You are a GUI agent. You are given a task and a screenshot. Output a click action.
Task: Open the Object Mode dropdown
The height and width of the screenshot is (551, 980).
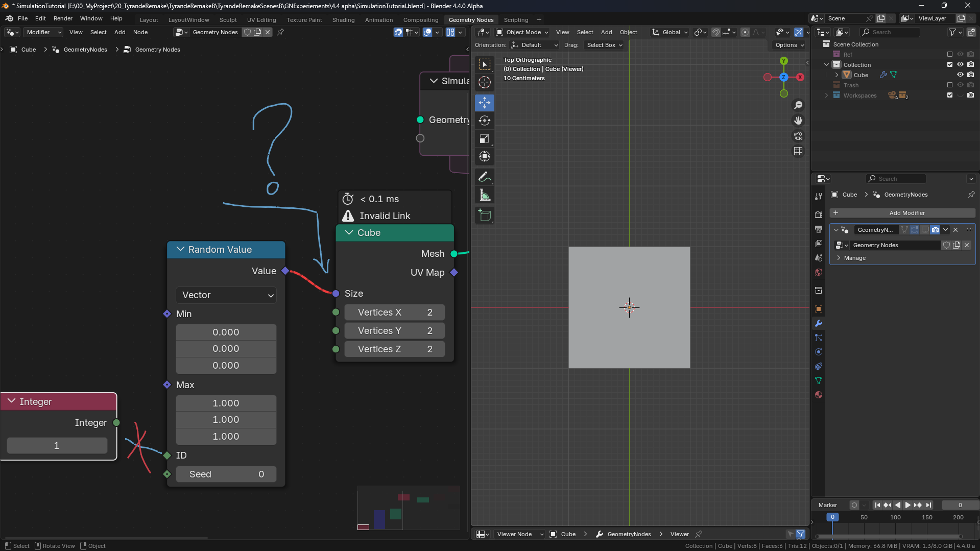[x=522, y=32]
